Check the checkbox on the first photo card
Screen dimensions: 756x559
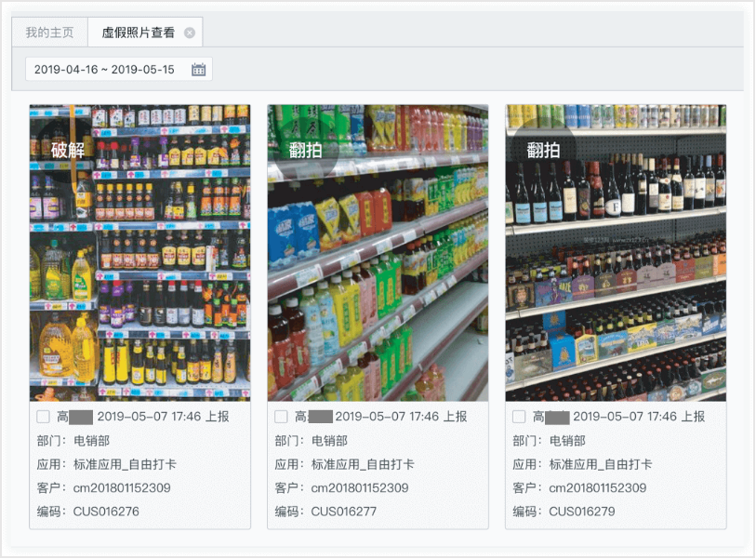[x=42, y=416]
